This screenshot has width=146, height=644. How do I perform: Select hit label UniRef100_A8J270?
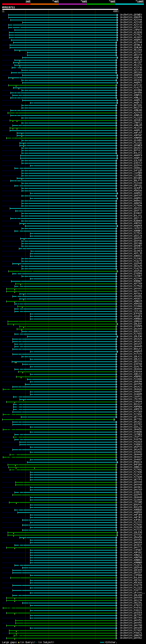click(131, 65)
